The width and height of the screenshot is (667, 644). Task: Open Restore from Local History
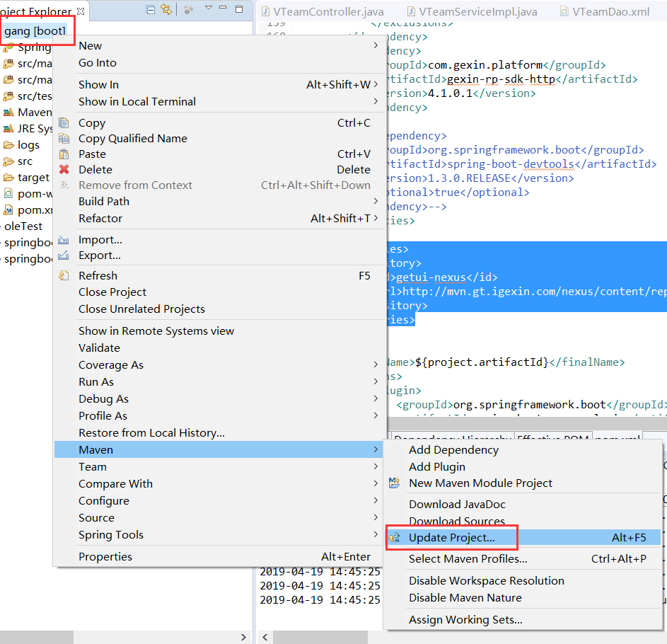point(219,433)
